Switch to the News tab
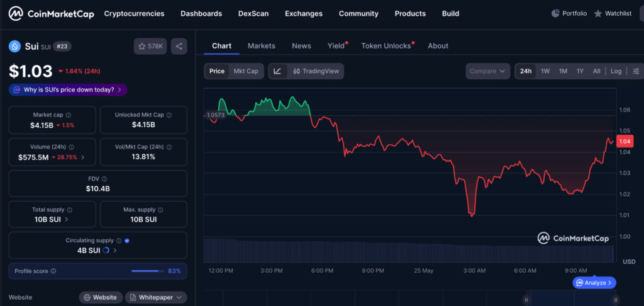The width and height of the screenshot is (644, 306). (x=301, y=46)
